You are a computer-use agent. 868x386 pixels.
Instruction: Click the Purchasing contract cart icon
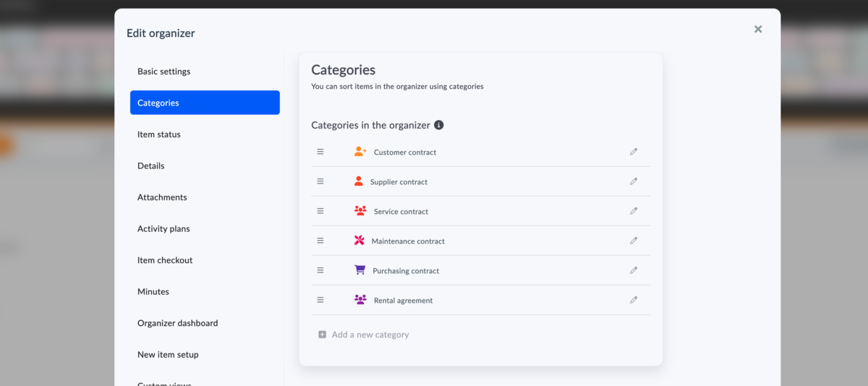[x=359, y=270]
